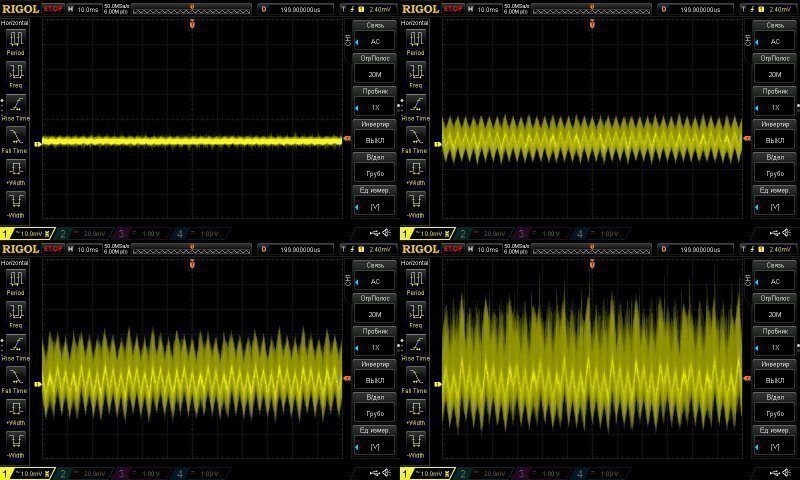Click В/дел Грубо button in the top-right capture
Viewport: 800px width, 480px height.
(774, 167)
